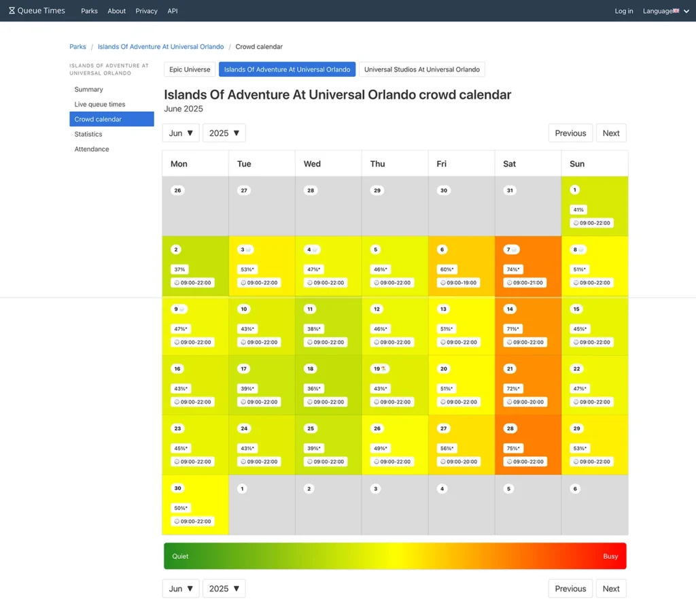Screen dimensions: 696x616
Task: Click the bottom Next button
Action: 611,589
